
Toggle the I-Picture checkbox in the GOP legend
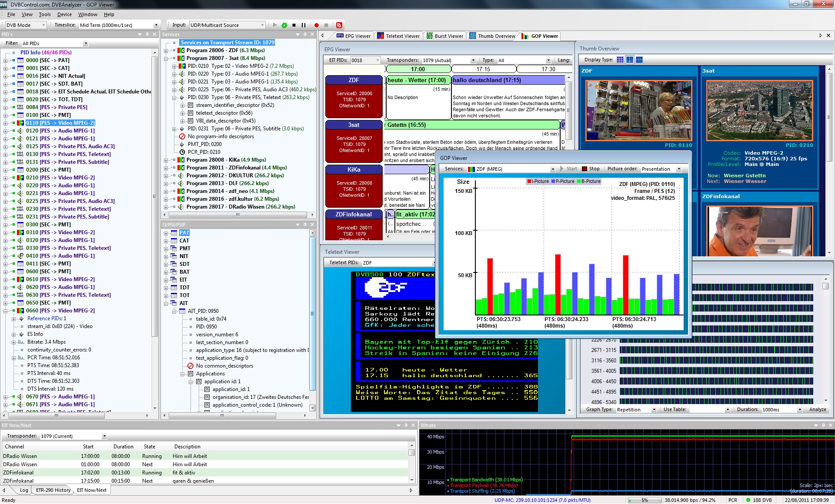click(529, 181)
